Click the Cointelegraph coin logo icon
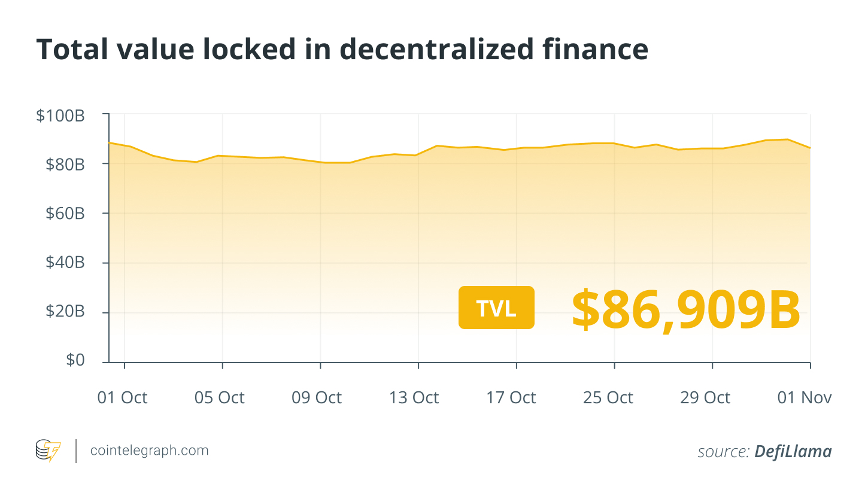The height and width of the screenshot is (499, 868). [48, 451]
